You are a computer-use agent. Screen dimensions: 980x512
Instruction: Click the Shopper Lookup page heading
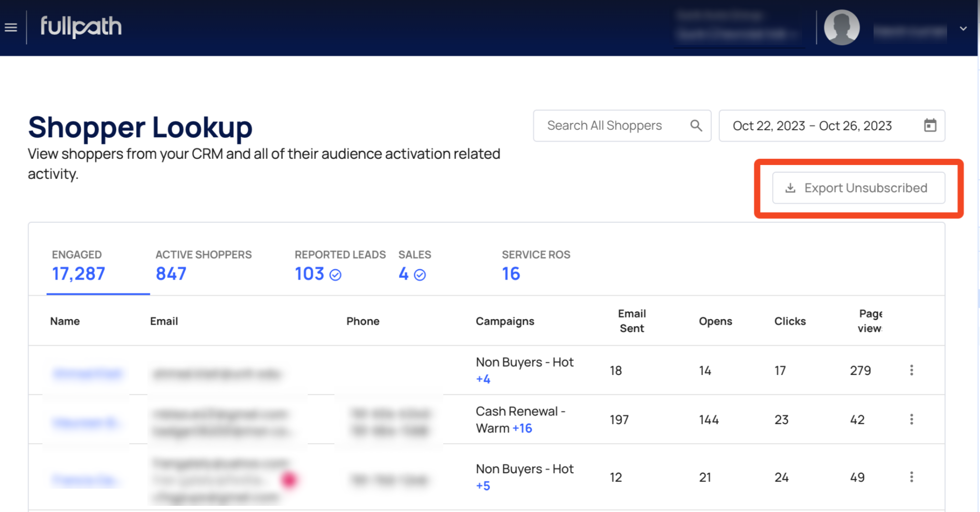140,127
